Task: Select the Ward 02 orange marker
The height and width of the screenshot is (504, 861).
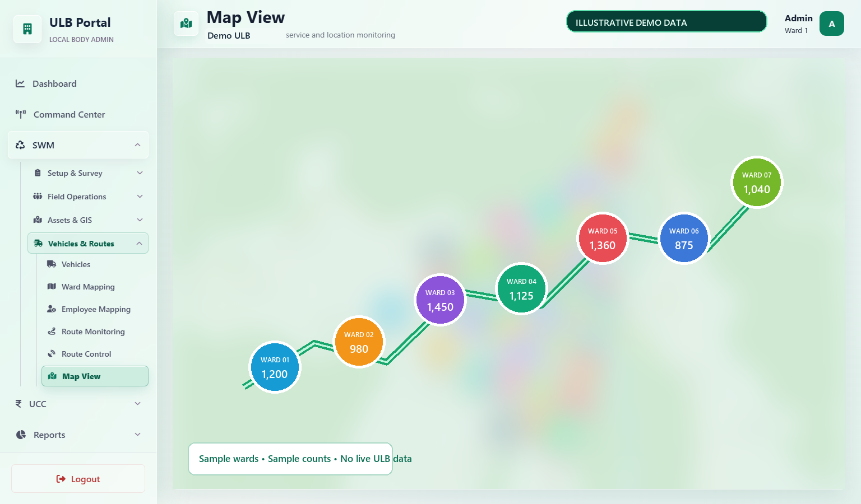Action: coord(359,342)
